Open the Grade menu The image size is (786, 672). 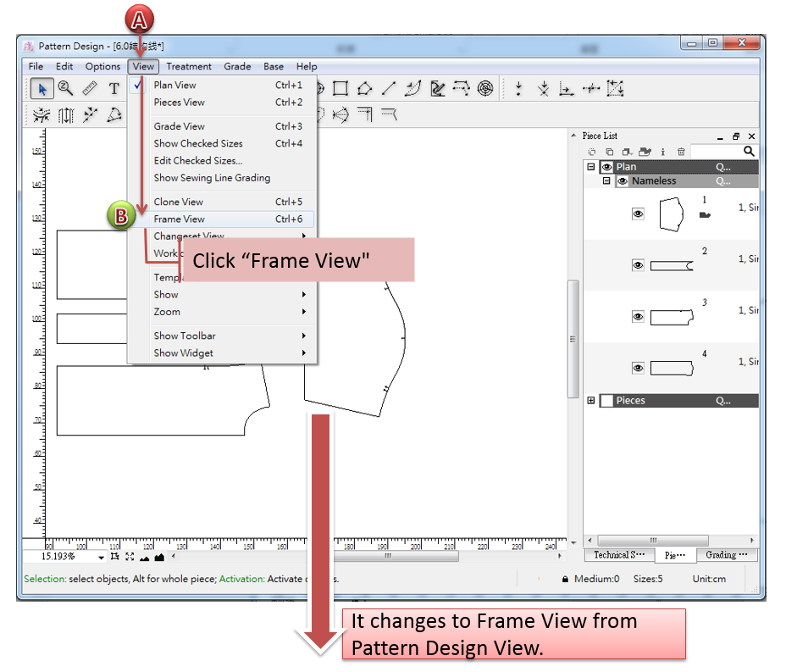[237, 67]
